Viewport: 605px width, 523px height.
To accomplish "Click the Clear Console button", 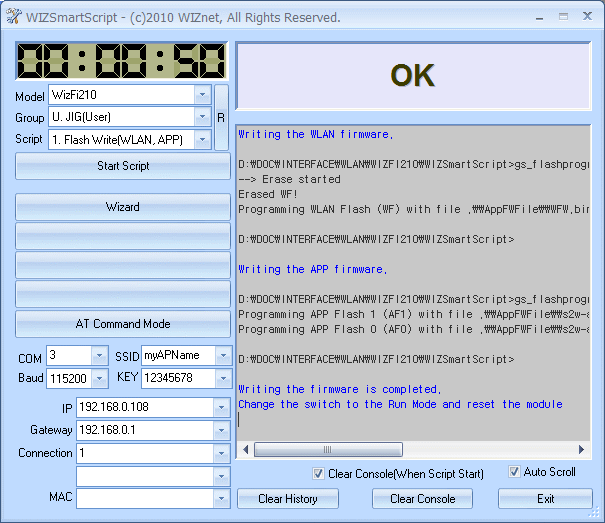I will [x=422, y=499].
